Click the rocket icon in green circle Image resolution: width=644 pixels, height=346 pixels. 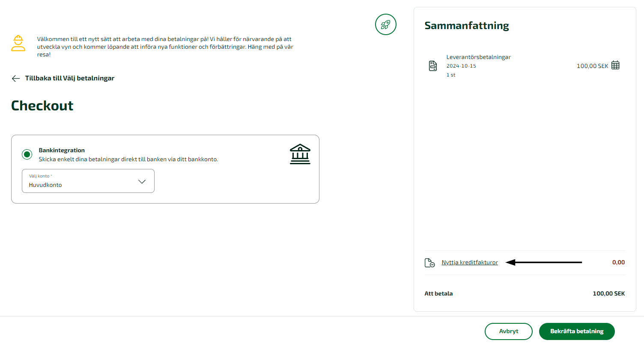point(386,24)
